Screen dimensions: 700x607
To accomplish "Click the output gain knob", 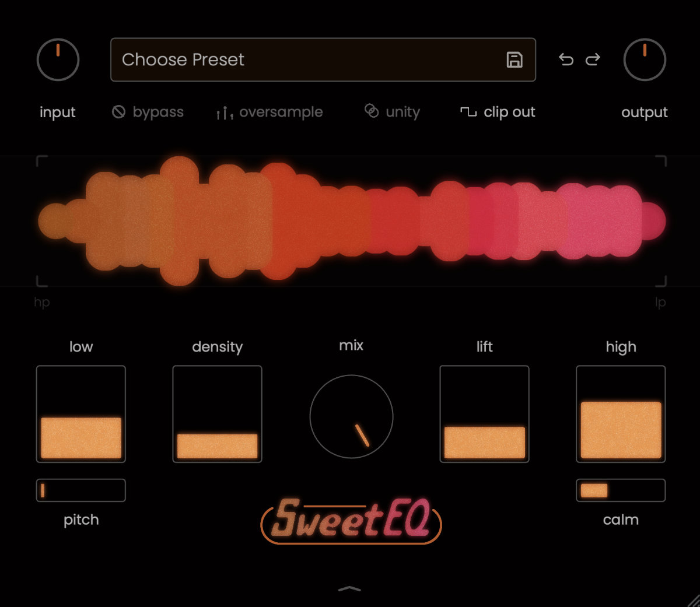I will tap(645, 59).
